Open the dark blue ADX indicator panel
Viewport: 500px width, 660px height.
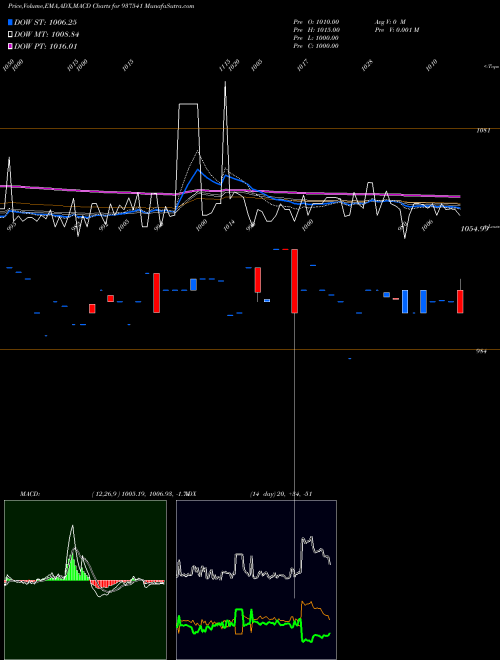(x=256, y=580)
